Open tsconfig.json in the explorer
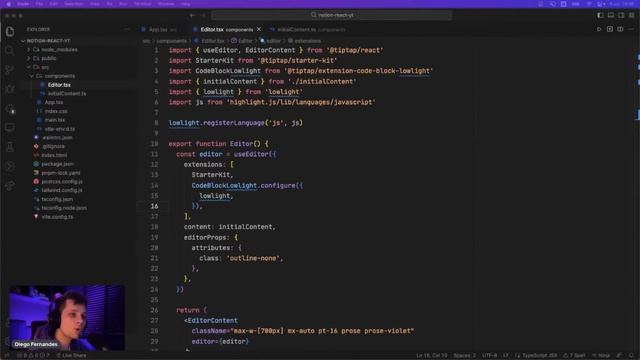This screenshot has height=360, width=640. [57, 199]
